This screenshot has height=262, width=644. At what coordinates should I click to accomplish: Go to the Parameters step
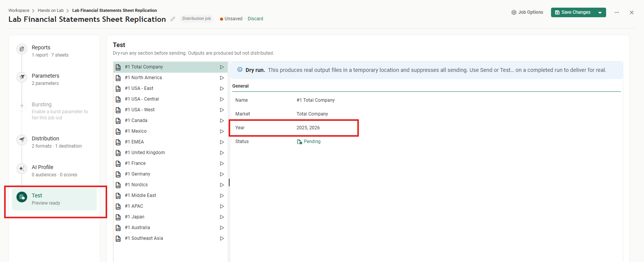[x=54, y=79]
